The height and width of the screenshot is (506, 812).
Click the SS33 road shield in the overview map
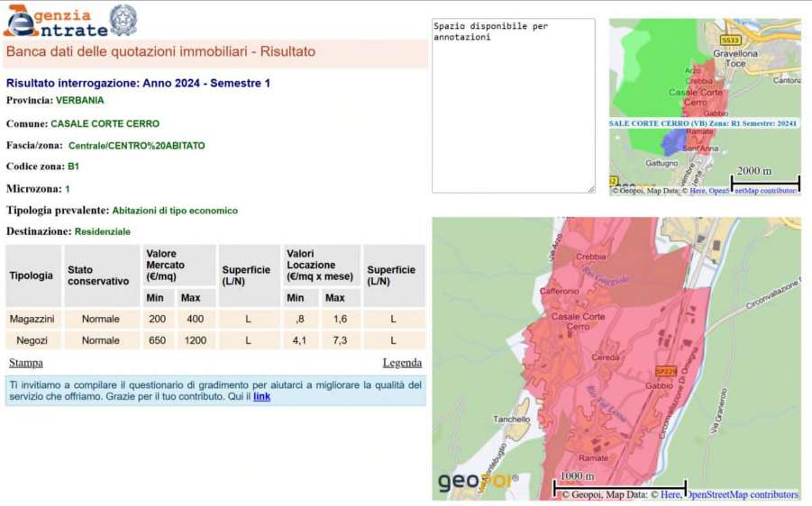[x=729, y=41]
